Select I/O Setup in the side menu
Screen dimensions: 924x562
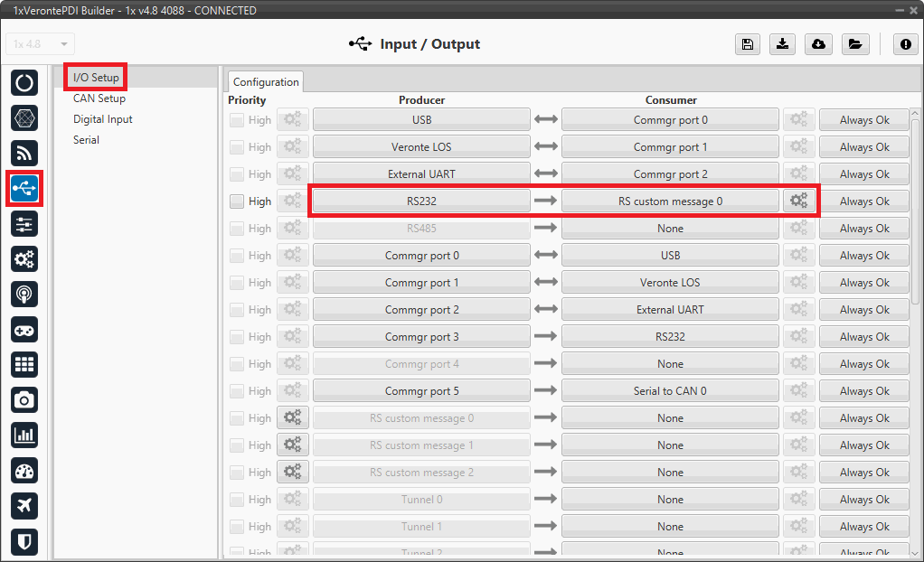click(96, 77)
